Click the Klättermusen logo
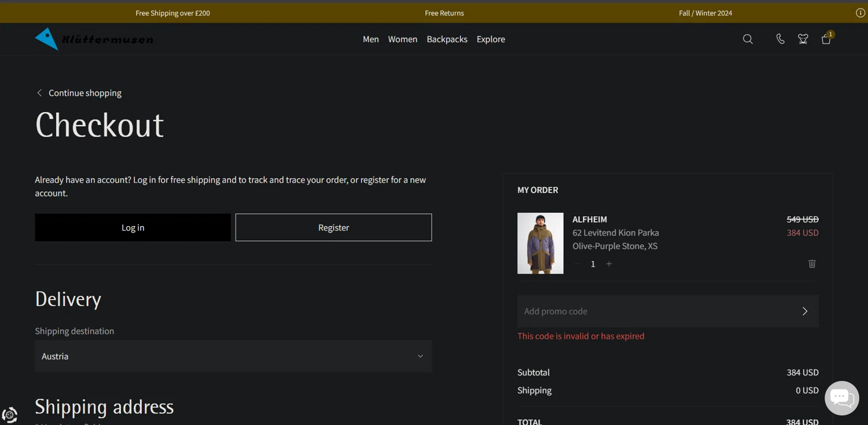 coord(94,39)
